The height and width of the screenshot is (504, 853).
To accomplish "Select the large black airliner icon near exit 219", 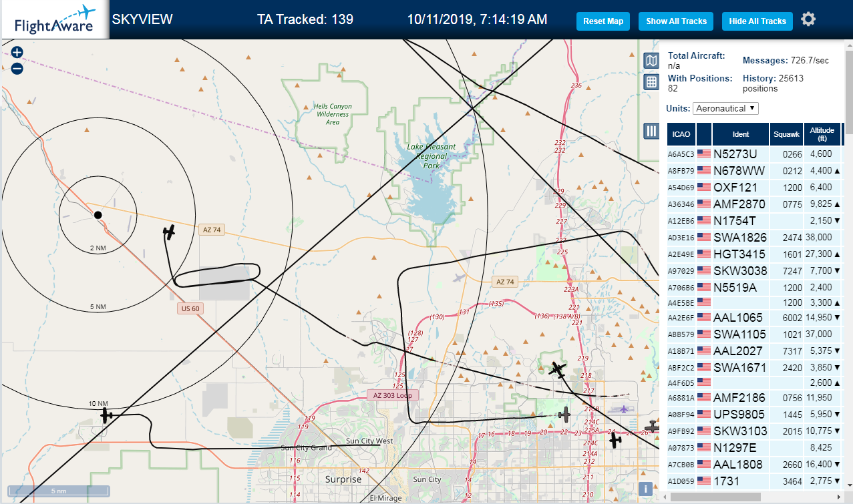I will click(x=558, y=369).
